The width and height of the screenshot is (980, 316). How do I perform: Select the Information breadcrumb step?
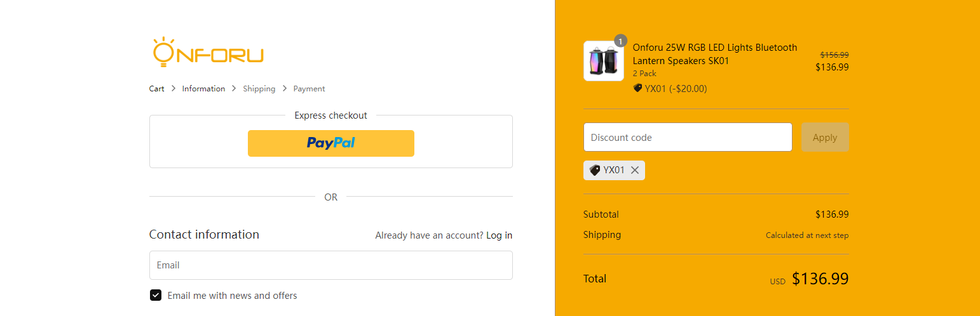pos(203,89)
